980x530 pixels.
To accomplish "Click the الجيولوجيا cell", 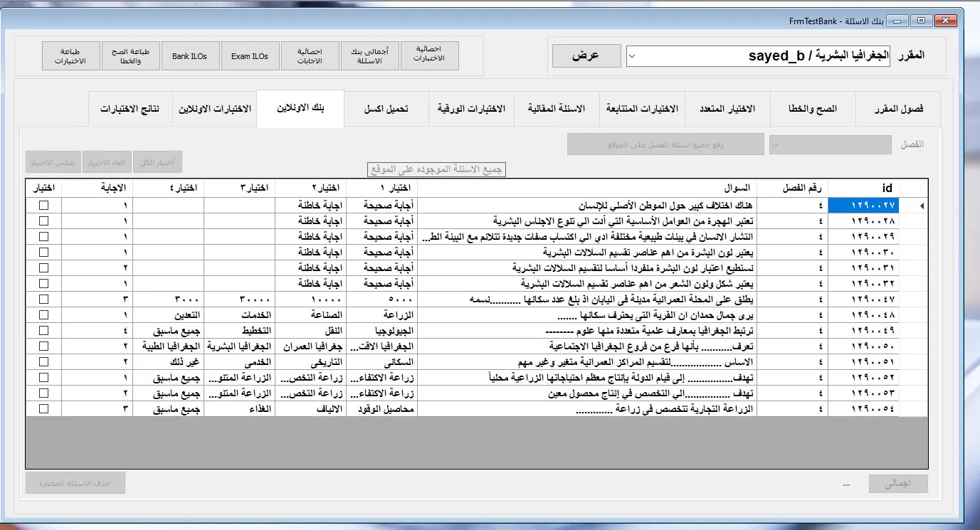I will [x=381, y=330].
